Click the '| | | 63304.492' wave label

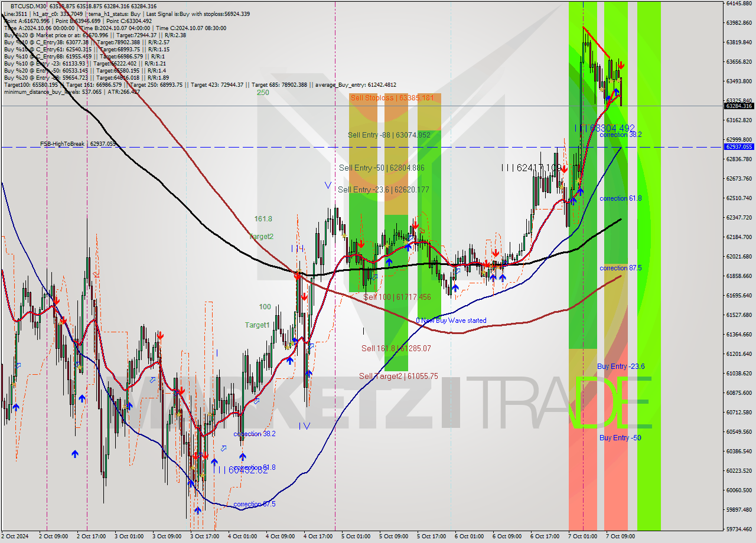coord(605,128)
